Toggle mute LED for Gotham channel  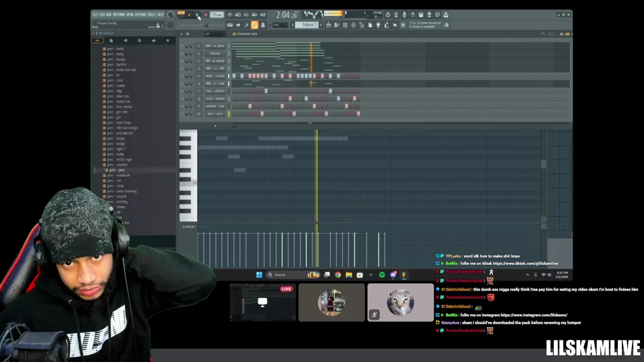tap(182, 53)
